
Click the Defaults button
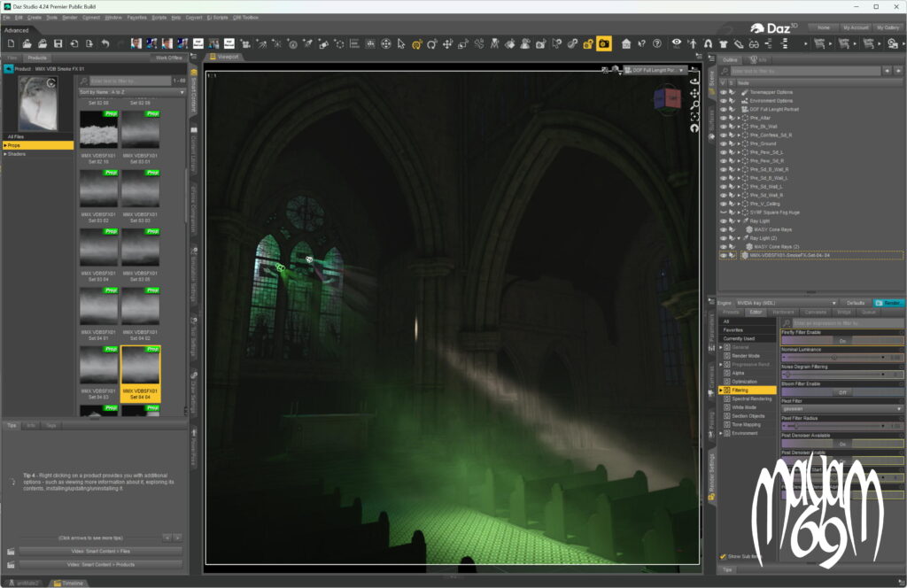tap(856, 303)
